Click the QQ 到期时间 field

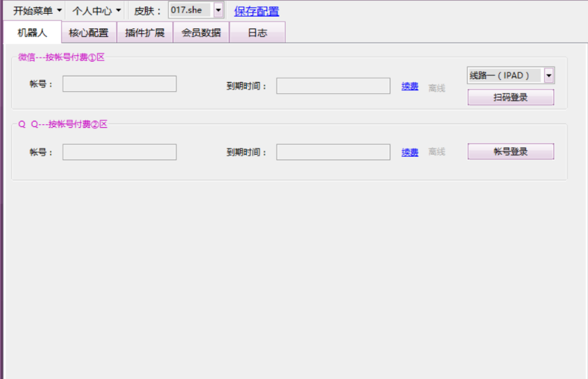tap(333, 152)
